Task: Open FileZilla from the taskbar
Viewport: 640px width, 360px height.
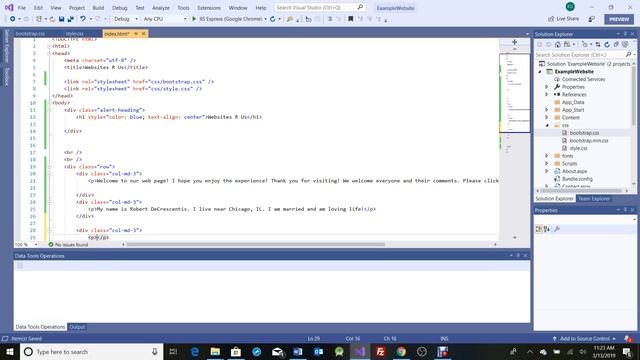Action: click(380, 351)
